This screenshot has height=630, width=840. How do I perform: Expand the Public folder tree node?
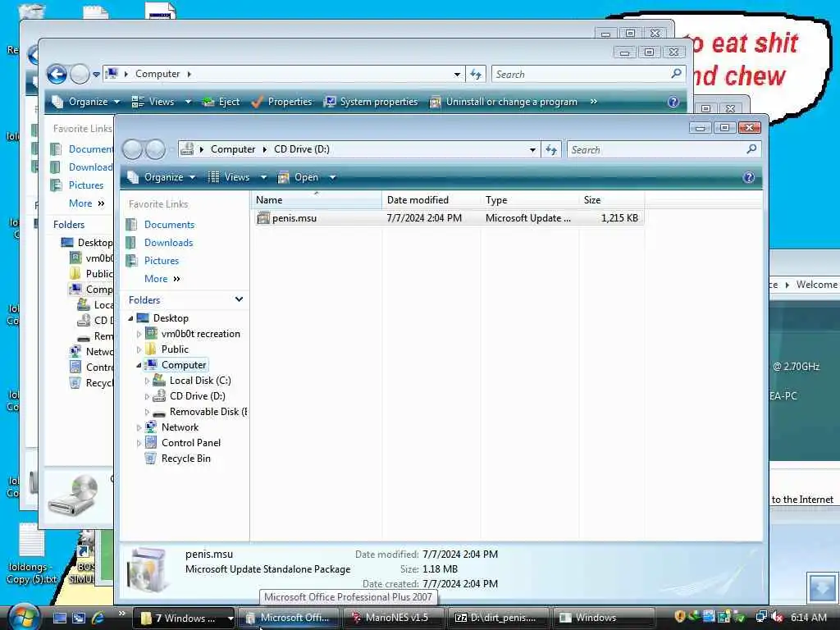pos(139,349)
